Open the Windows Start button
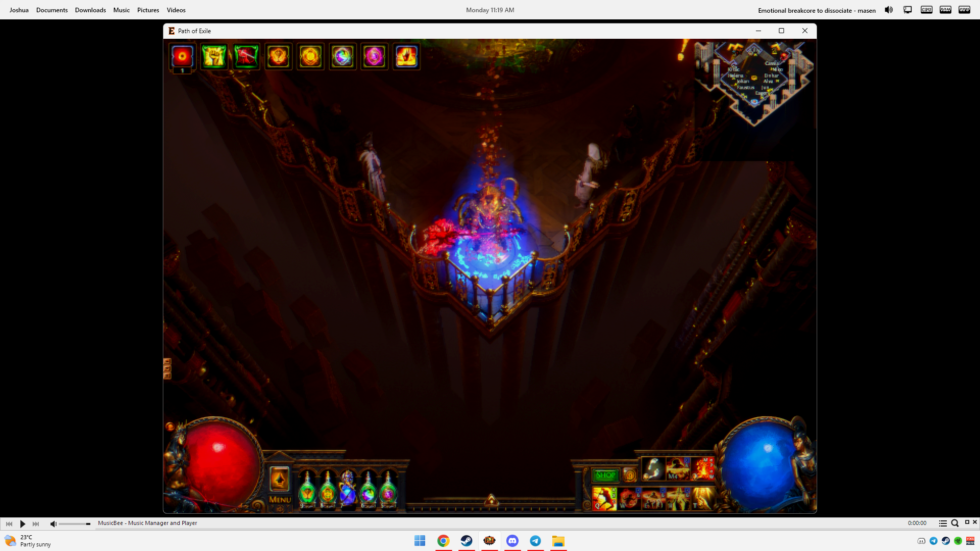This screenshot has width=980, height=551. (420, 541)
